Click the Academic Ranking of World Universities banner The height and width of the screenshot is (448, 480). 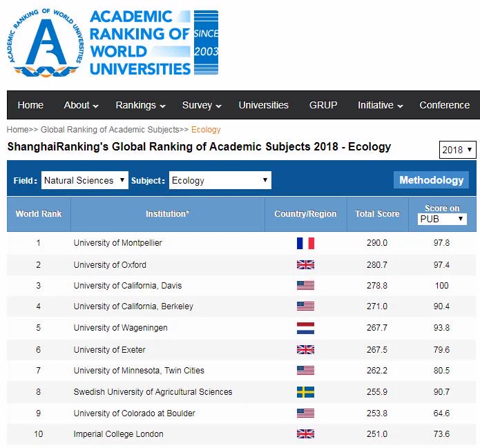pos(154,43)
